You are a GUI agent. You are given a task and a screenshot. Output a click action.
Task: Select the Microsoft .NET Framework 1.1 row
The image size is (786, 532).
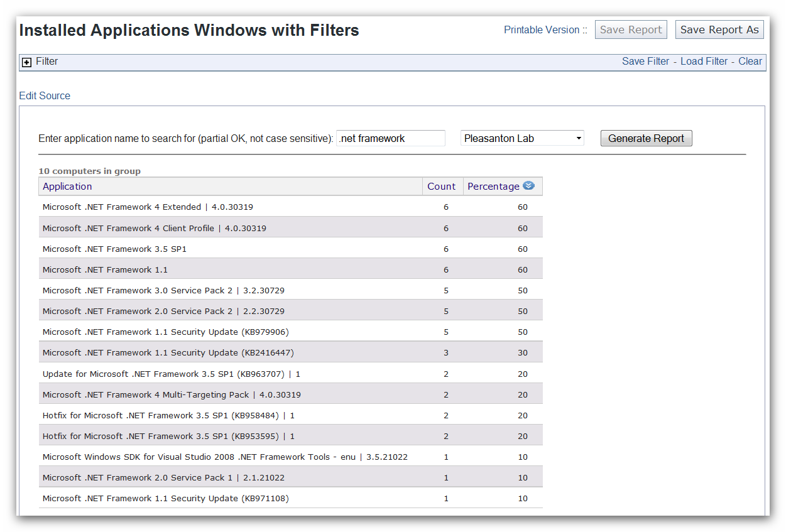tap(251, 269)
